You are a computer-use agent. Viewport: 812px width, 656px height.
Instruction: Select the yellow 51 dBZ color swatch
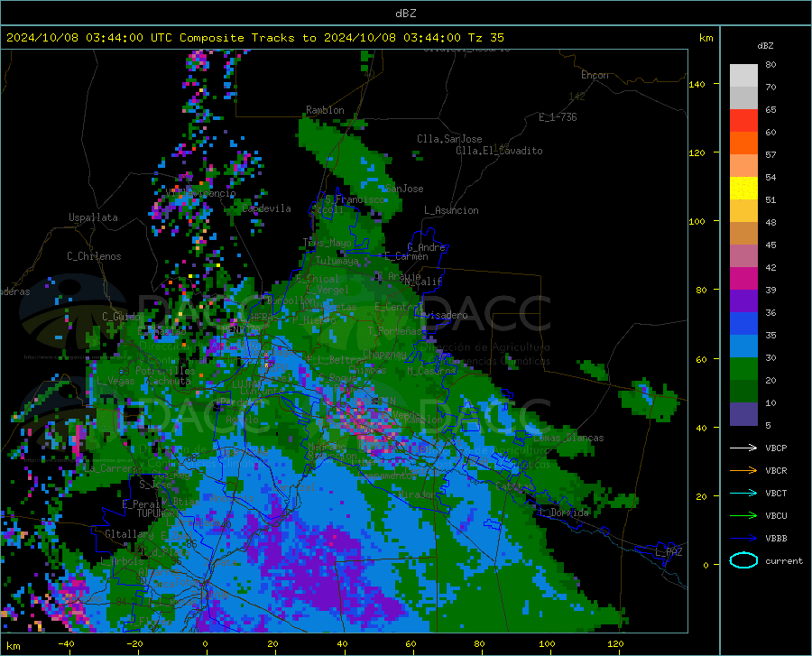tap(743, 189)
